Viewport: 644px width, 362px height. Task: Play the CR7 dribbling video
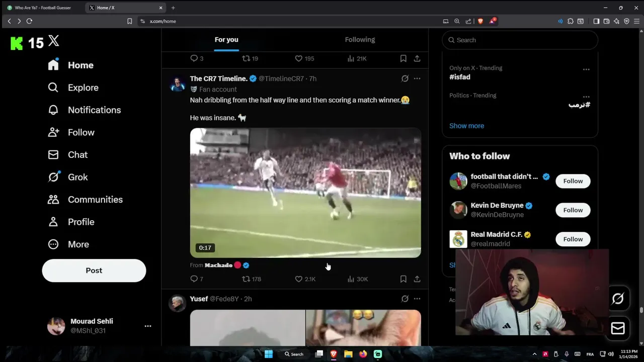(x=305, y=193)
